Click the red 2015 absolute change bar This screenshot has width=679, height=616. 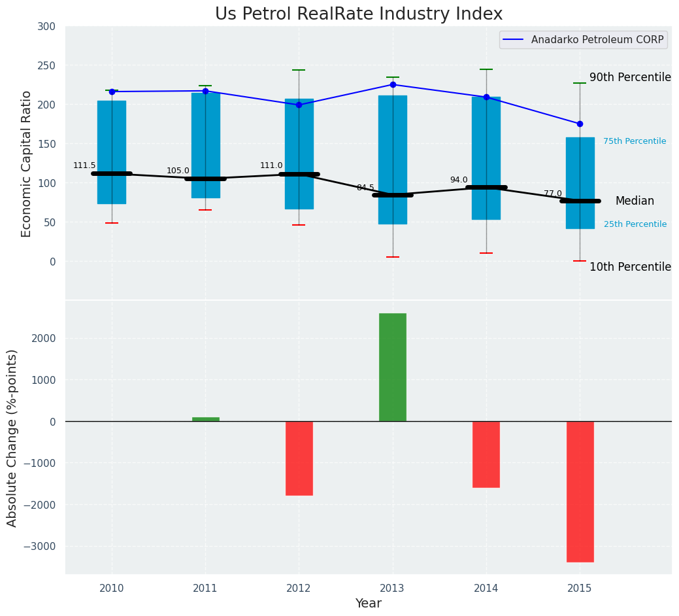580,491
